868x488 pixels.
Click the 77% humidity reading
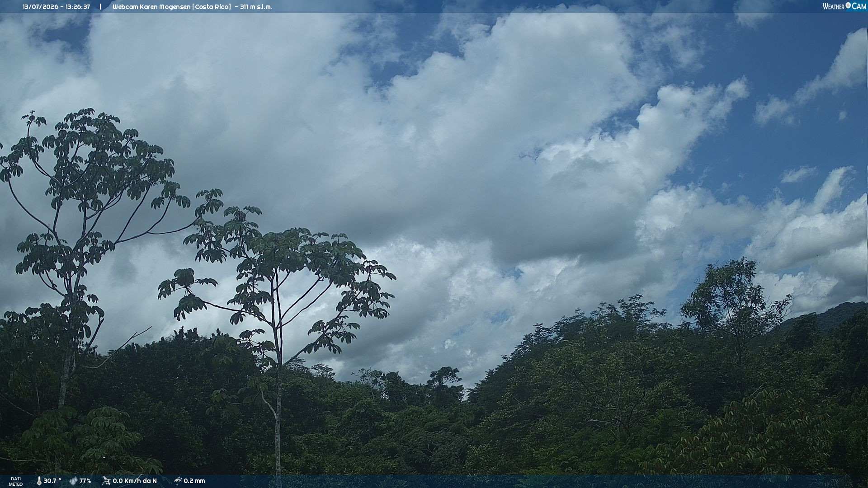tap(85, 481)
